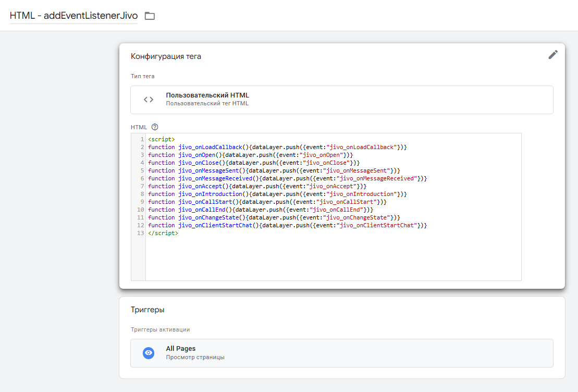
Task: Click Просмотр страницы trigger subtitle
Action: [x=195, y=358]
